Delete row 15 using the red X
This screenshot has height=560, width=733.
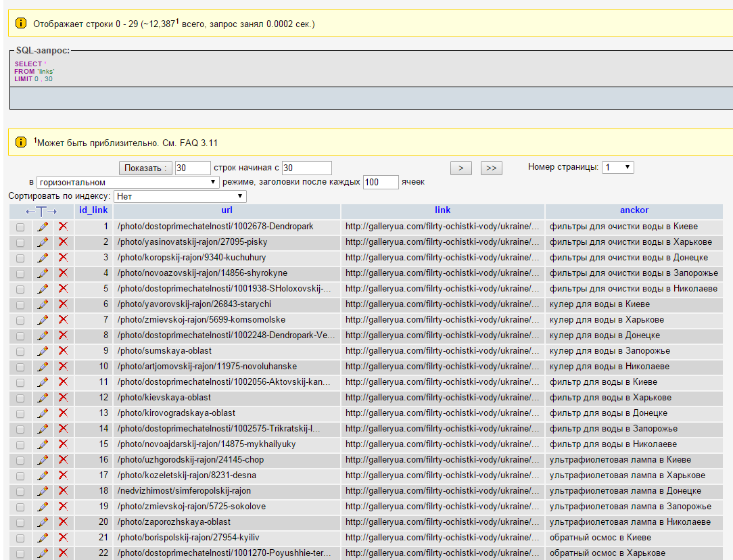point(63,444)
